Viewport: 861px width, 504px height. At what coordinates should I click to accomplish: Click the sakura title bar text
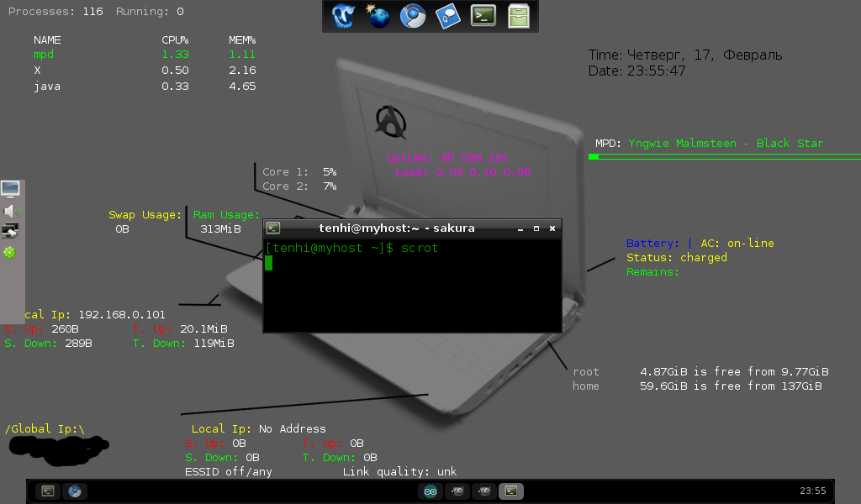[396, 228]
